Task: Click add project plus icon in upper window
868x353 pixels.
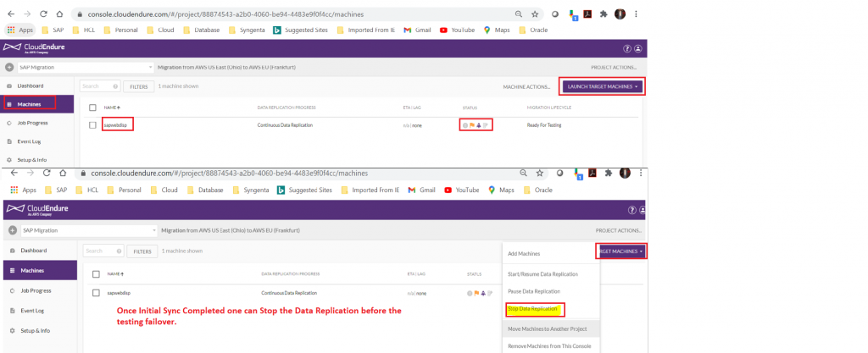Action: point(8,68)
